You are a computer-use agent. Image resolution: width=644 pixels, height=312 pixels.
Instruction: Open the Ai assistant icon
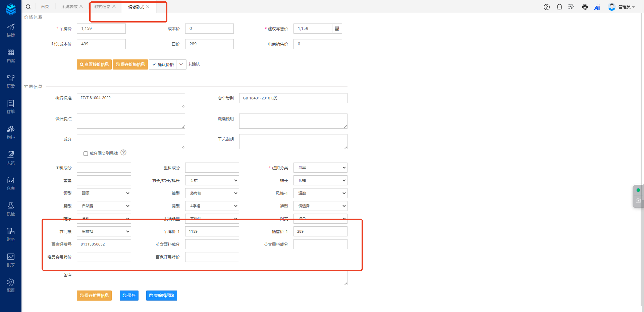click(597, 7)
